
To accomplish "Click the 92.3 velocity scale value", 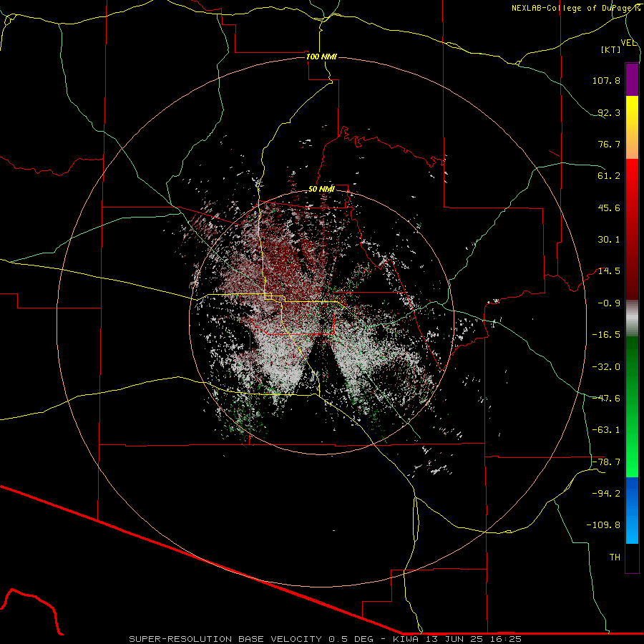I will 609,112.
